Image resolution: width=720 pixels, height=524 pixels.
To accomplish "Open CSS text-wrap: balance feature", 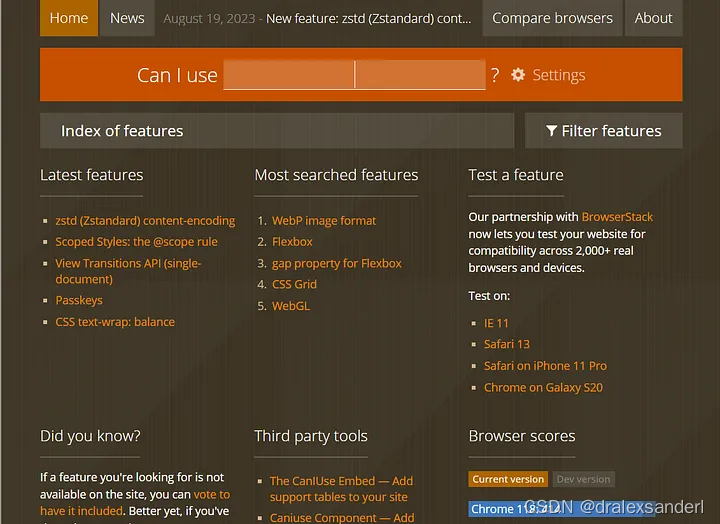I will [115, 322].
